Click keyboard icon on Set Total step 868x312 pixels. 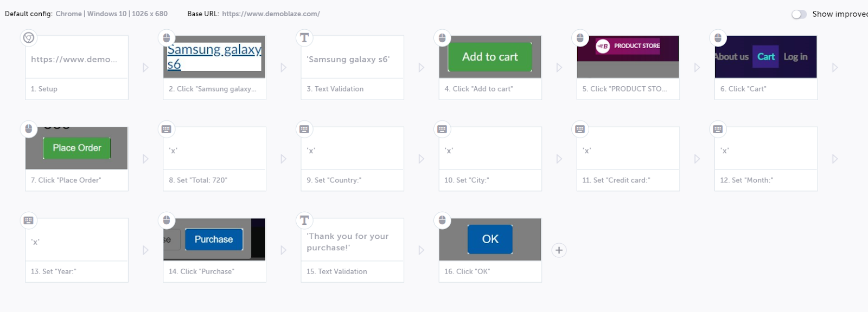click(x=167, y=129)
